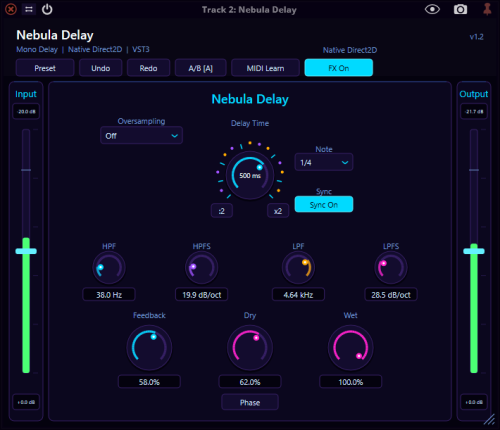The image size is (500, 430).
Task: Open the routing settings icon in title bar
Action: pos(29,9)
